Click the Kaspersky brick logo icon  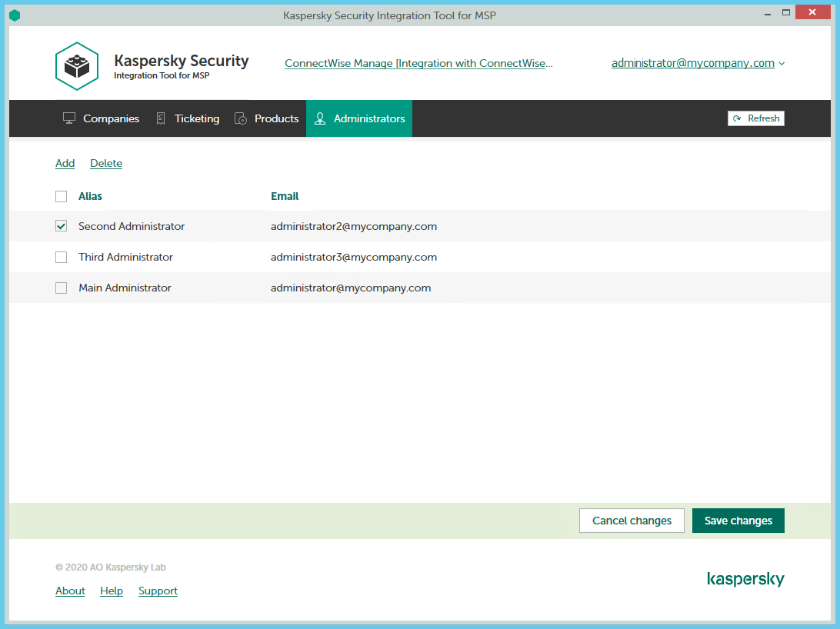coord(77,66)
